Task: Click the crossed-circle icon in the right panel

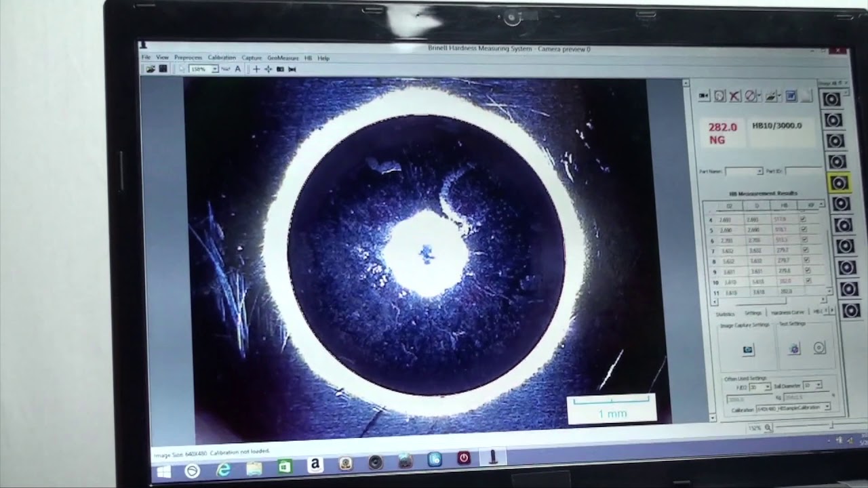Action: pyautogui.click(x=750, y=96)
